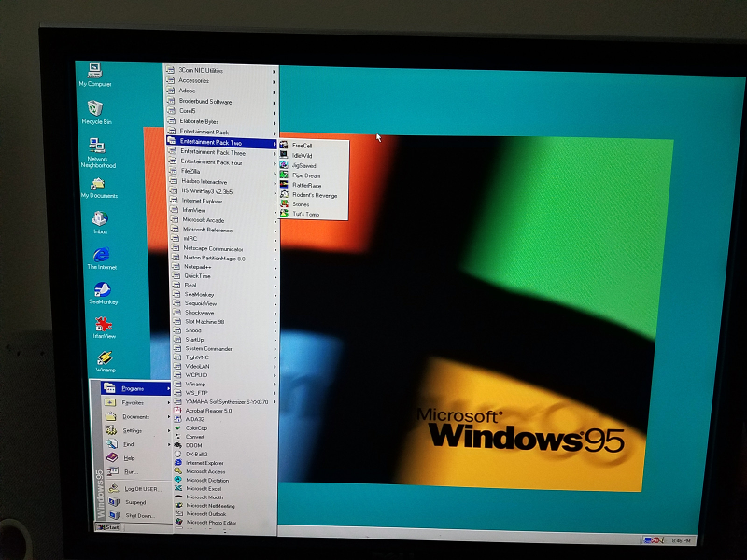Choose Find in the Start menu
The image size is (747, 560).
[137, 444]
